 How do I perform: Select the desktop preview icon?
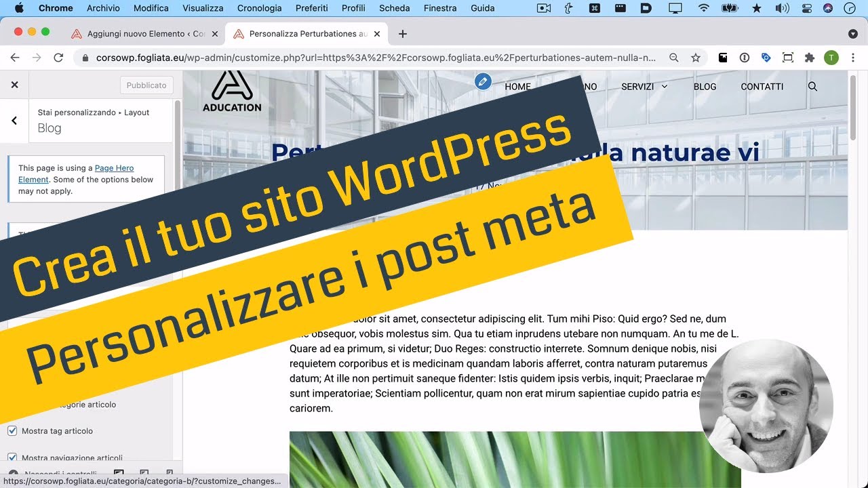(119, 472)
